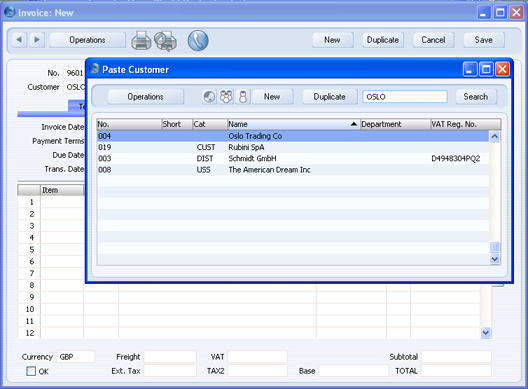Cancel the new invoice
The width and height of the screenshot is (528, 389).
(x=433, y=40)
